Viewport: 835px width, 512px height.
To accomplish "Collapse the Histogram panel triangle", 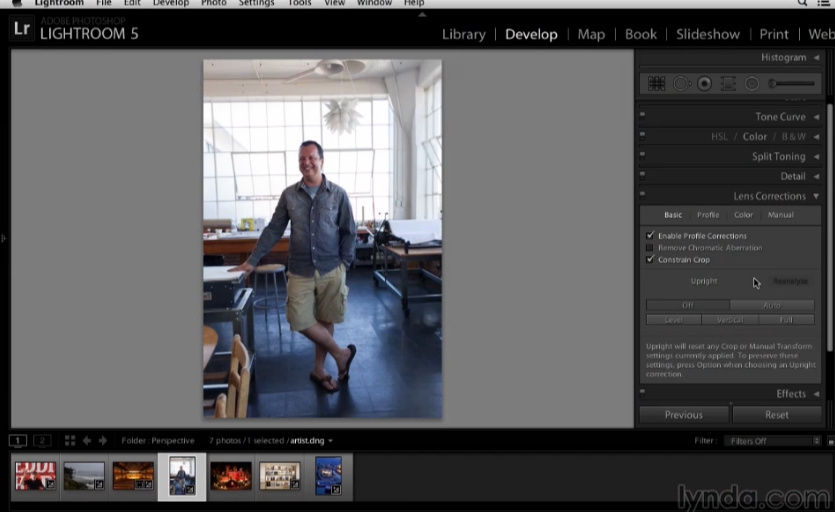I will point(816,58).
